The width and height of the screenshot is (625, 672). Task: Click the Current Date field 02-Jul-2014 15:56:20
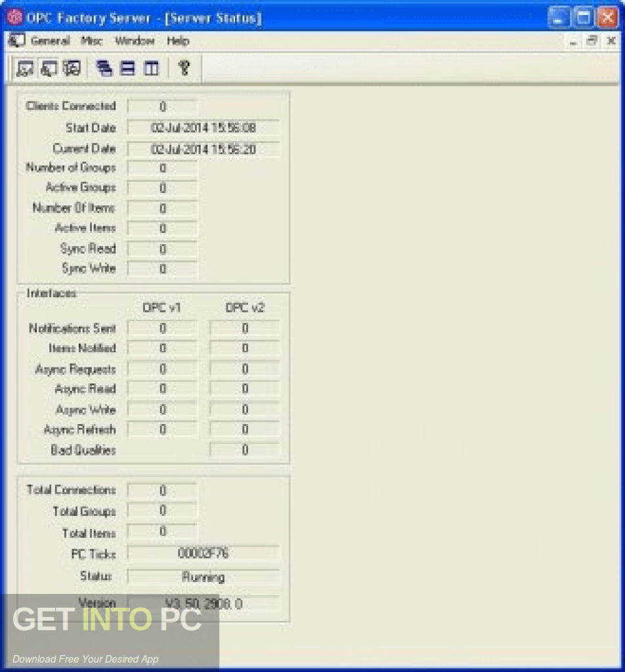coord(204,149)
